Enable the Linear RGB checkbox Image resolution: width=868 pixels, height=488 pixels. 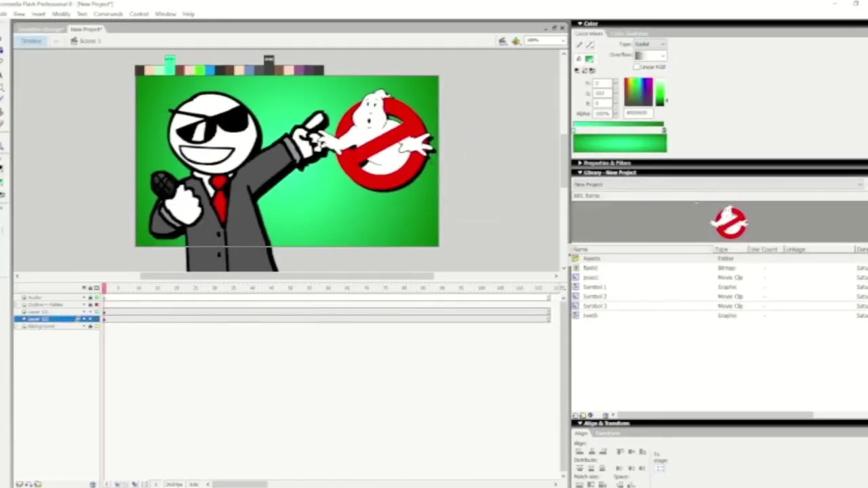[637, 67]
